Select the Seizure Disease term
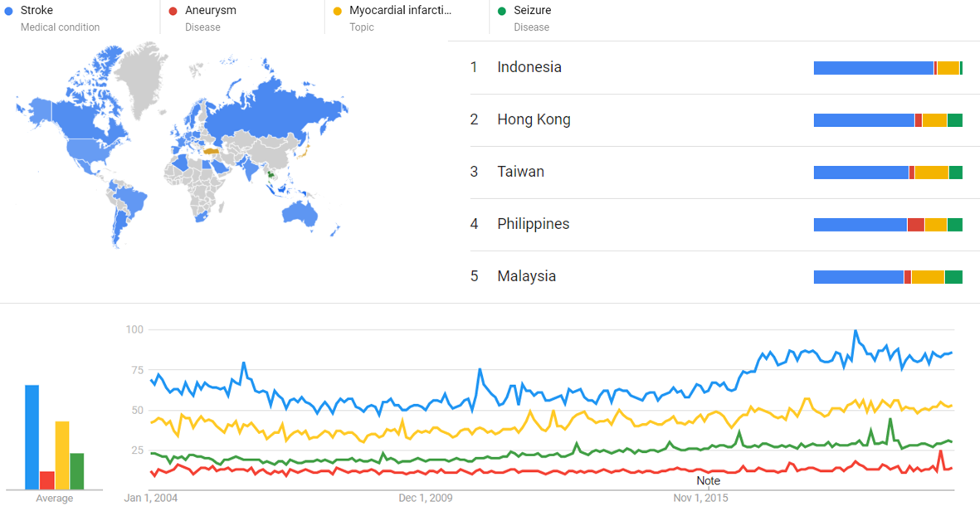Image resolution: width=980 pixels, height=521 pixels. click(532, 18)
